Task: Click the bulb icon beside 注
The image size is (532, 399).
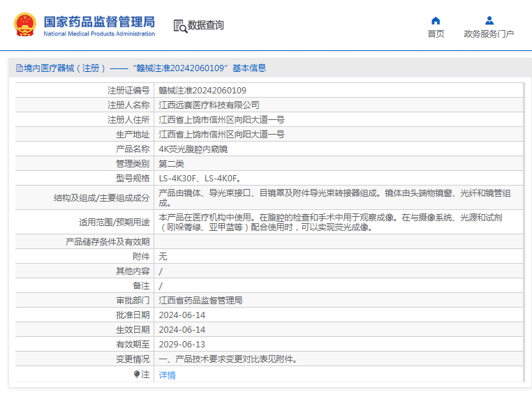Action: pyautogui.click(x=136, y=375)
